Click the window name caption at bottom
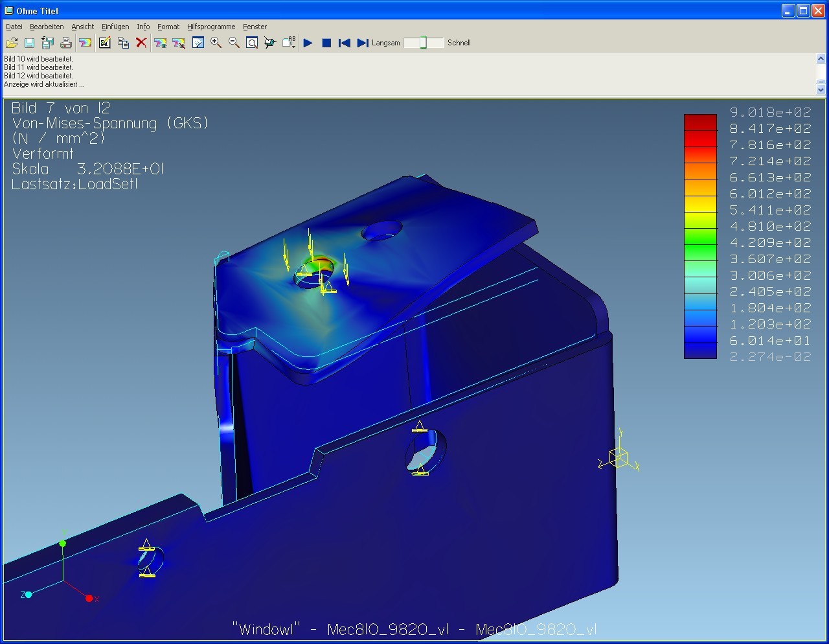 pyautogui.click(x=414, y=629)
